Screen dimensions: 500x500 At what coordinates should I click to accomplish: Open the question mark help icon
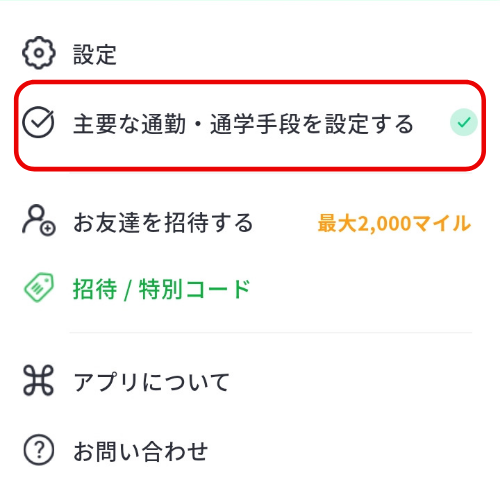39,450
